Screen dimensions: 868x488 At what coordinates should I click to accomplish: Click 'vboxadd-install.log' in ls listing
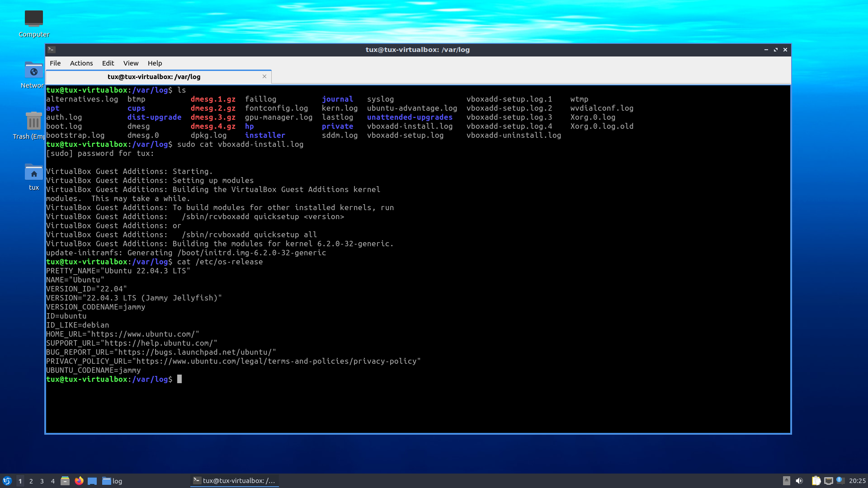point(410,126)
